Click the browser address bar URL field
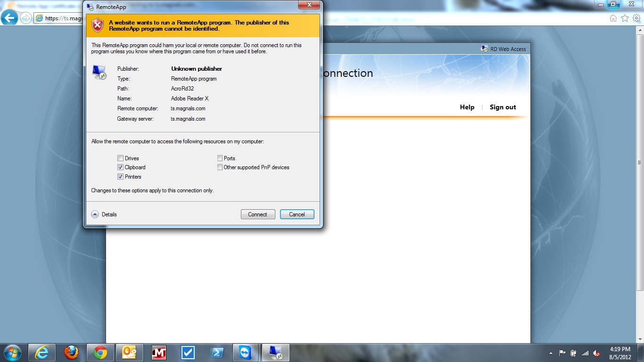This screenshot has height=362, width=644. [x=59, y=18]
